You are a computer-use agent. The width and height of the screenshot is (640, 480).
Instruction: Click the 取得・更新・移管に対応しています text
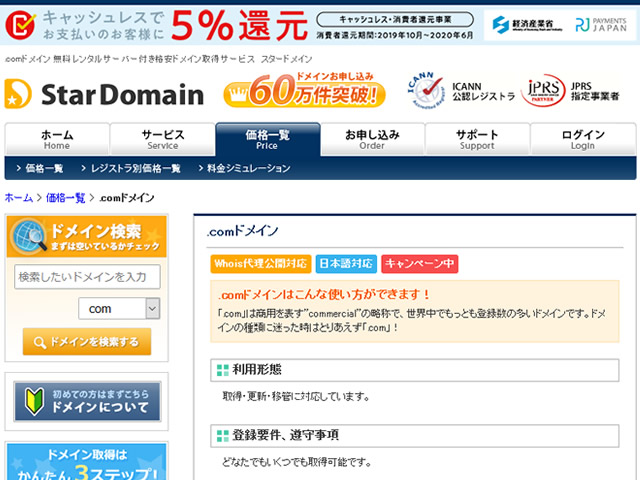coord(296,396)
